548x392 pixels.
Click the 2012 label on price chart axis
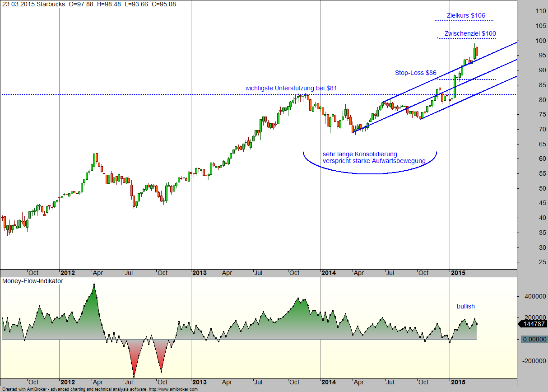click(68, 273)
